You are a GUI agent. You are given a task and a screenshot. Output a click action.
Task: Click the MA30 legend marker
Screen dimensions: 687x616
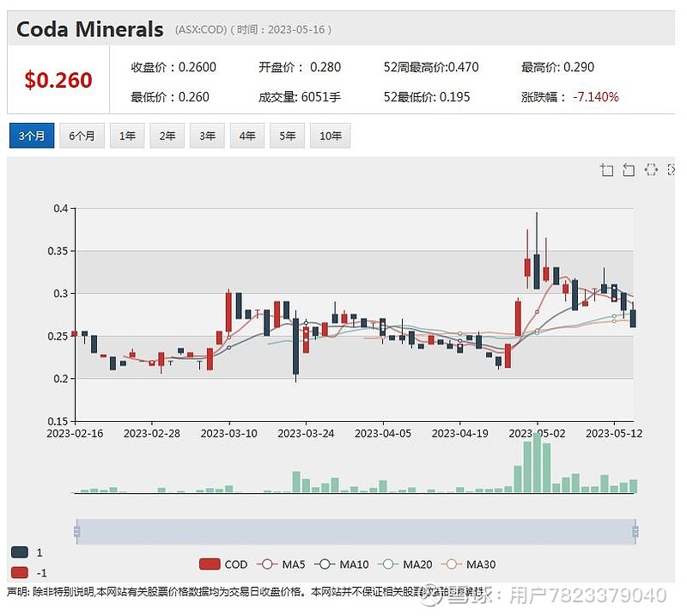(453, 564)
